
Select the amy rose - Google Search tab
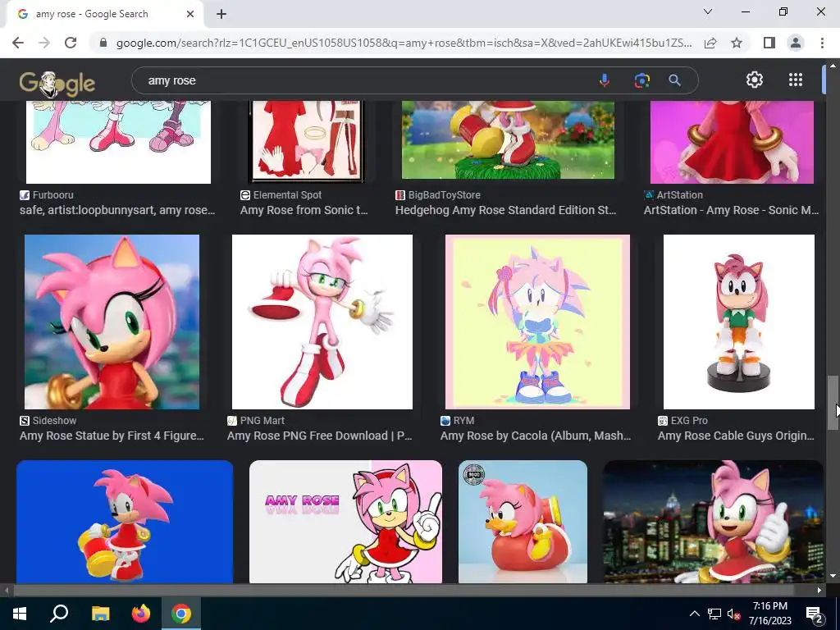point(104,14)
